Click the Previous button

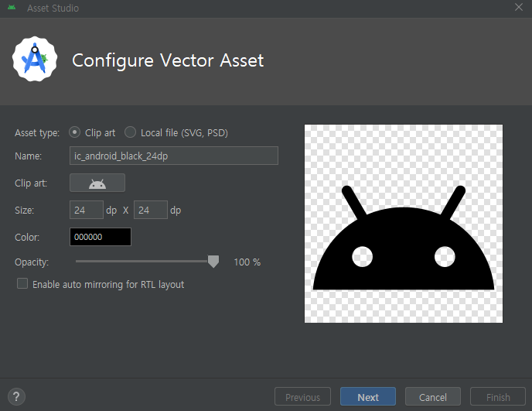pyautogui.click(x=302, y=396)
